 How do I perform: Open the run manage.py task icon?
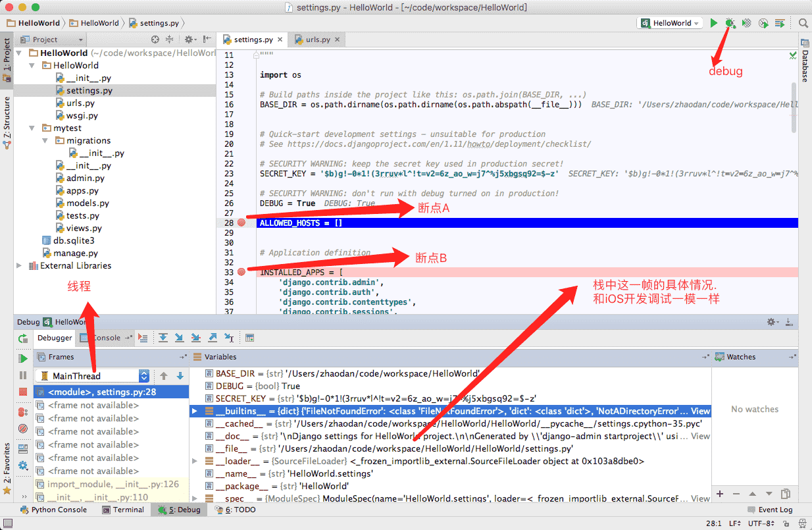(780, 23)
